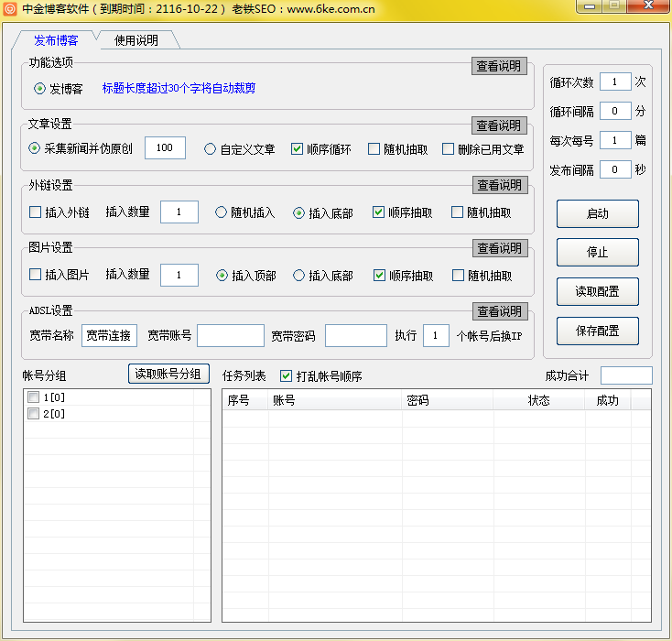Click the 宽带账号 input field
672x641 pixels.
point(230,336)
